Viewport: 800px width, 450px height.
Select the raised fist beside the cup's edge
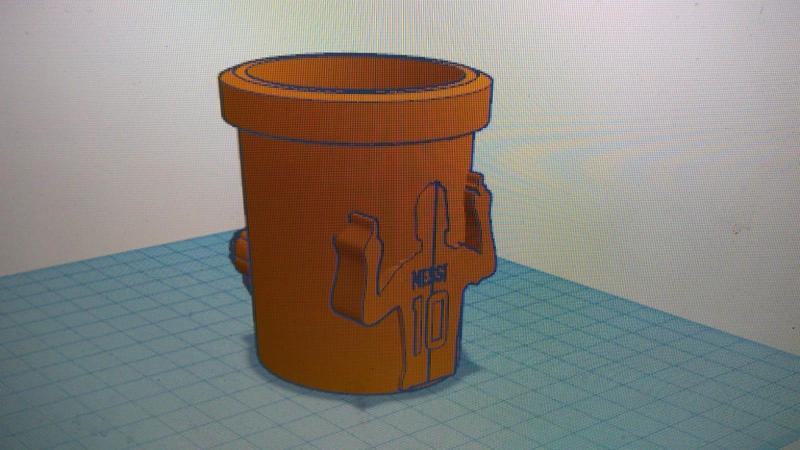click(480, 212)
